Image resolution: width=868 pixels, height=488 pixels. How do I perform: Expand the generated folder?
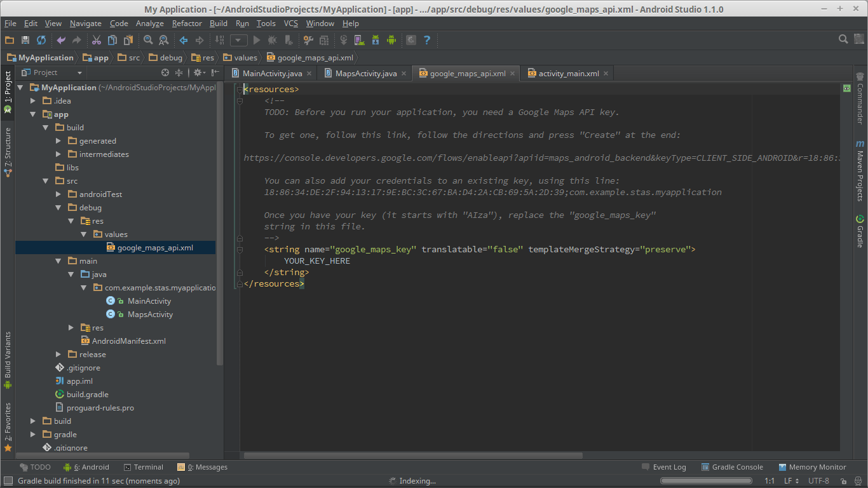pos(58,141)
